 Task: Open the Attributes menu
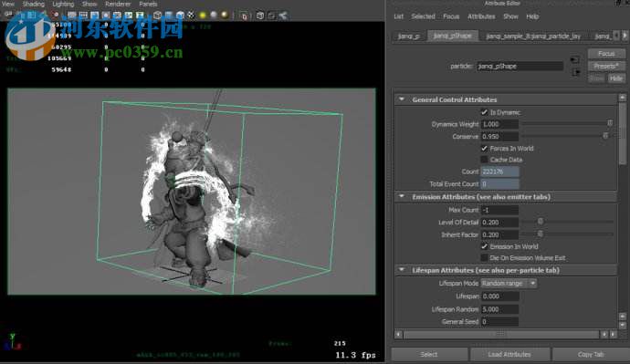481,16
